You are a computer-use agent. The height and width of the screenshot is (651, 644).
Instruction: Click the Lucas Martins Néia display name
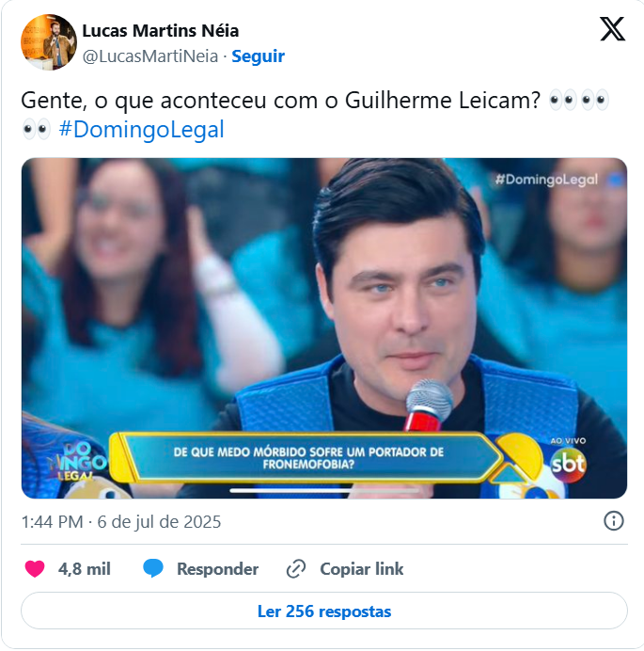(x=161, y=31)
